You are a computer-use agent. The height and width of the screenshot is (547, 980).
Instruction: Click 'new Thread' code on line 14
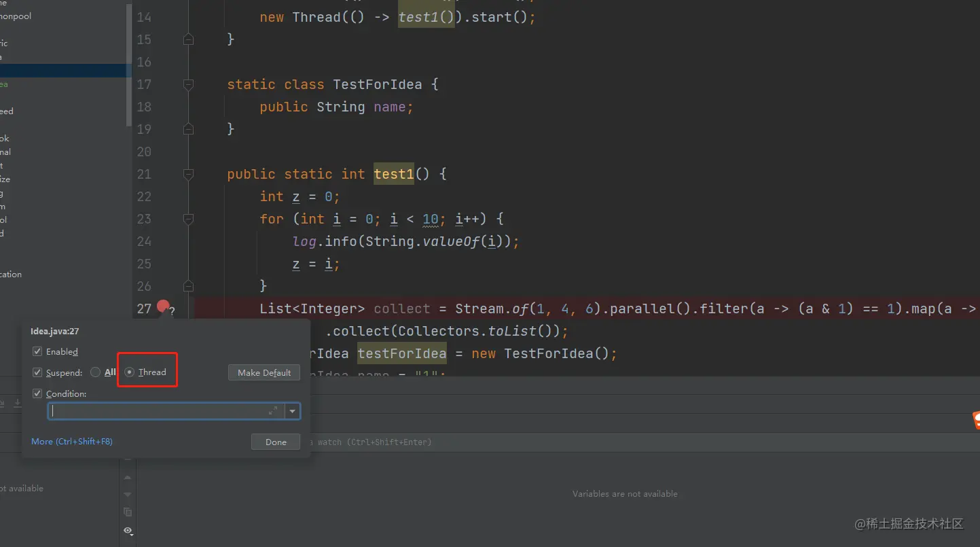(300, 17)
